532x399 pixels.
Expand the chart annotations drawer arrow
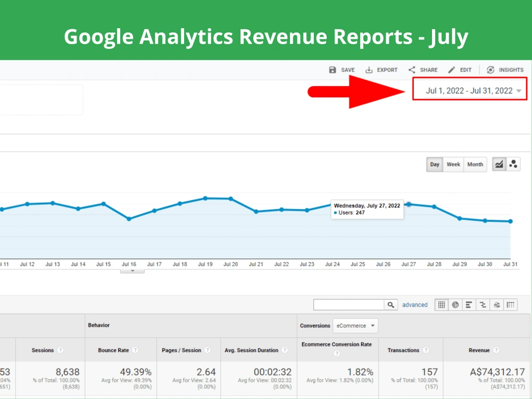[132, 271]
